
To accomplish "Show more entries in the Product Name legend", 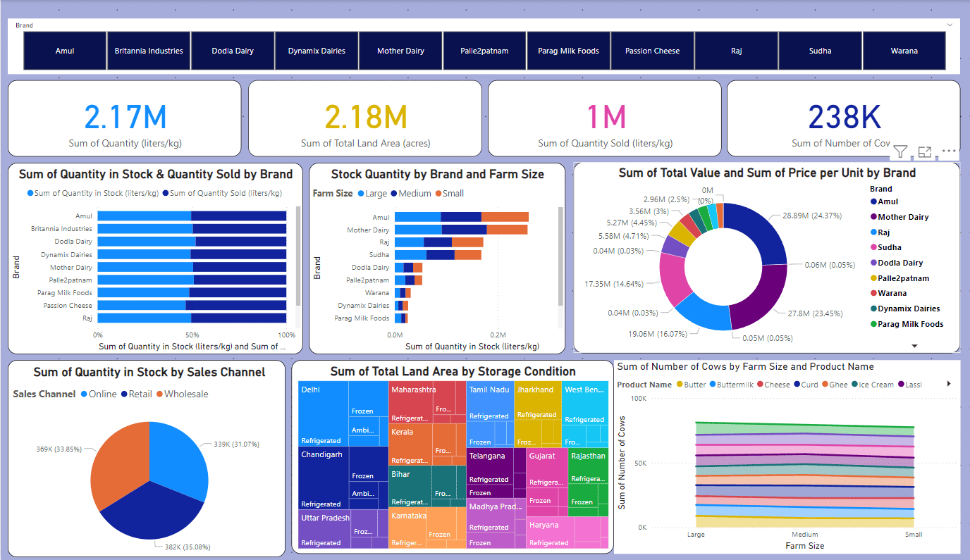I will tap(949, 384).
